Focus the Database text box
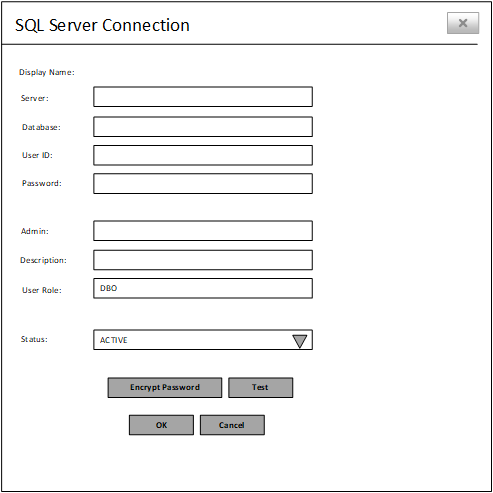 click(x=203, y=127)
